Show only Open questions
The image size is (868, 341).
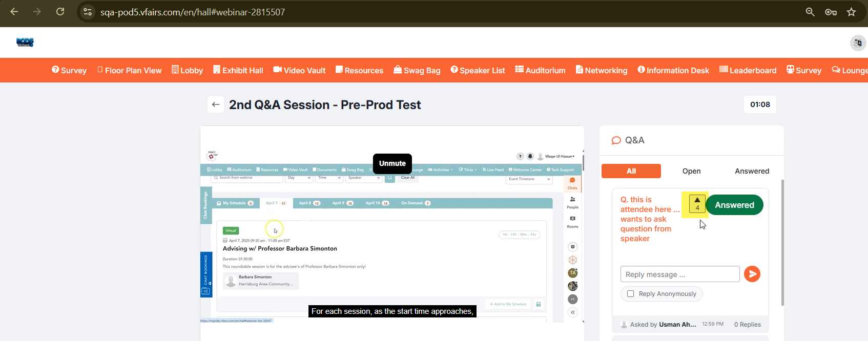coord(691,171)
